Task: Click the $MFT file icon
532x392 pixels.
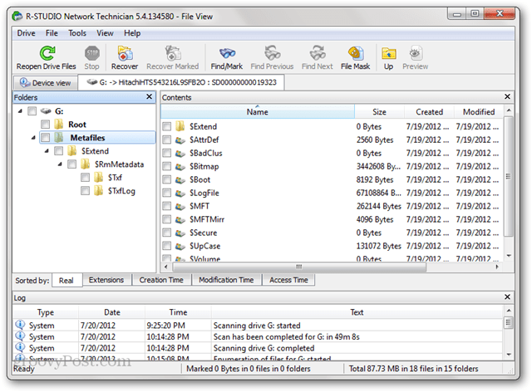Action: 180,206
